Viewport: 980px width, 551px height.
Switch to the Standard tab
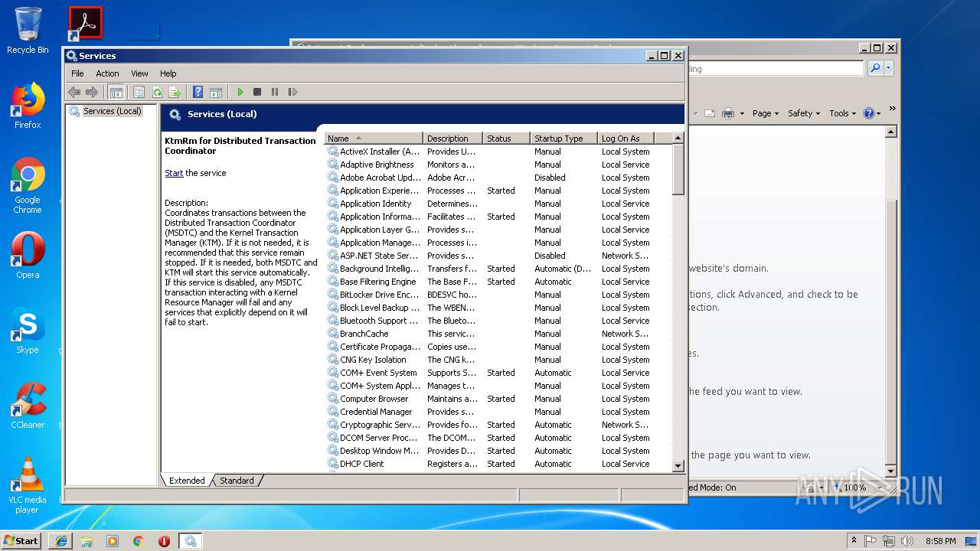[237, 481]
